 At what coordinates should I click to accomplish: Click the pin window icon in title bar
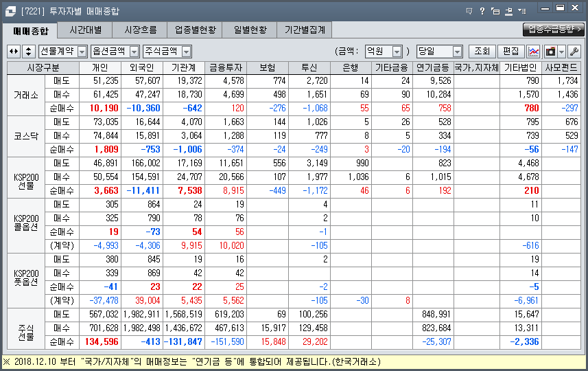coord(508,11)
